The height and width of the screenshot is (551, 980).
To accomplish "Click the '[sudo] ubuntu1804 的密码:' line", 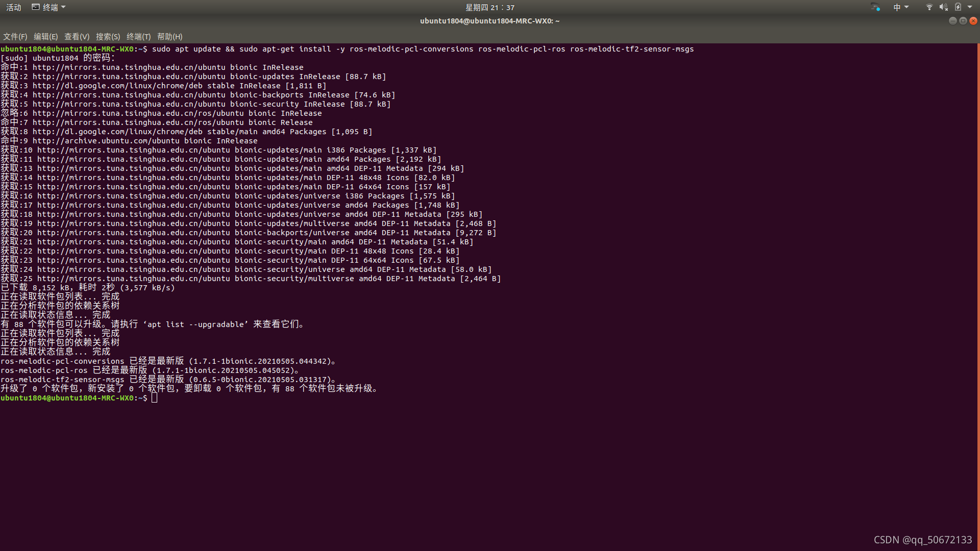I will click(58, 58).
